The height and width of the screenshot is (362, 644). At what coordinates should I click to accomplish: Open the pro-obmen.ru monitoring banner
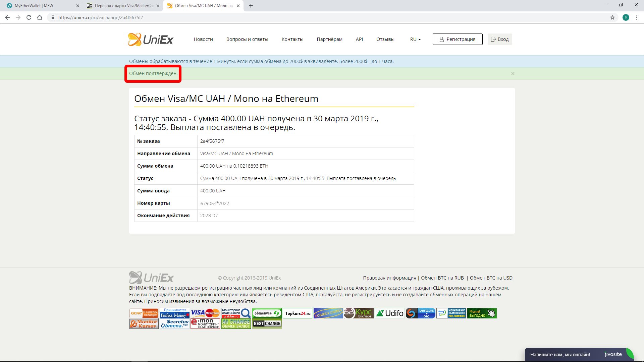(x=451, y=313)
